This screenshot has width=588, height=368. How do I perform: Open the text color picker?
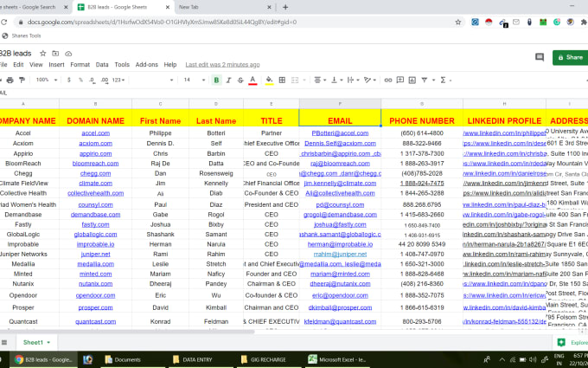252,80
